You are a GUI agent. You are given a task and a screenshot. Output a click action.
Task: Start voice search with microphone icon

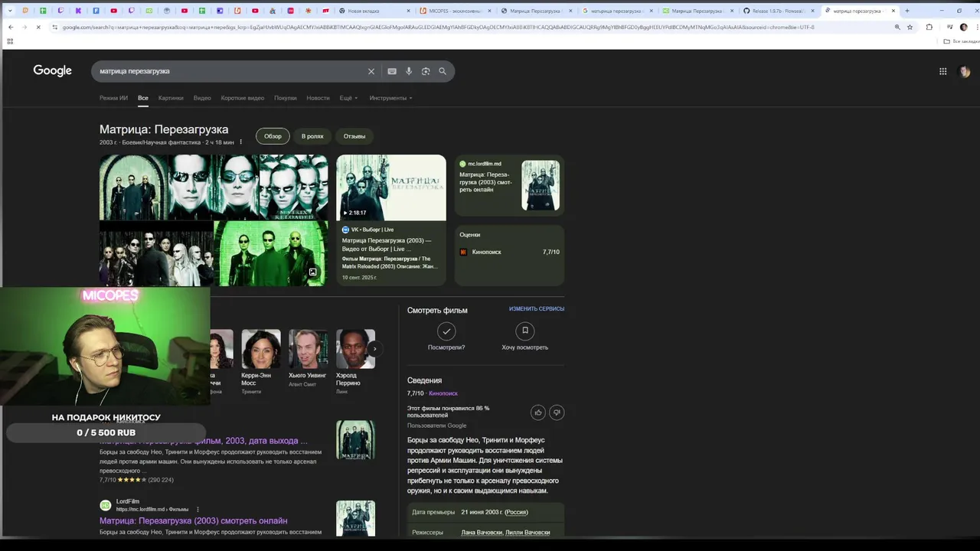pos(409,71)
